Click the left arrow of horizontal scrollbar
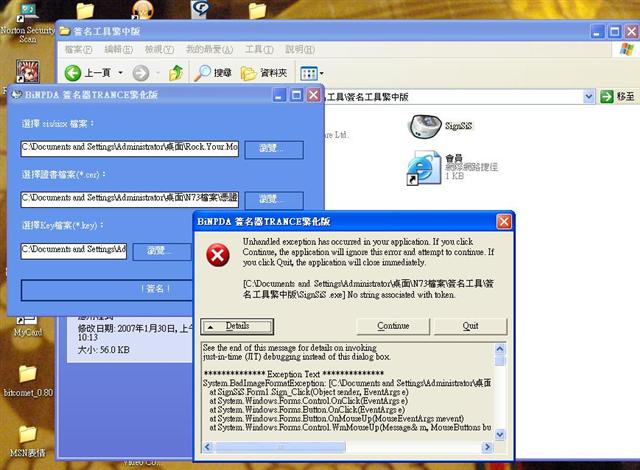640x470 pixels. coord(207,447)
